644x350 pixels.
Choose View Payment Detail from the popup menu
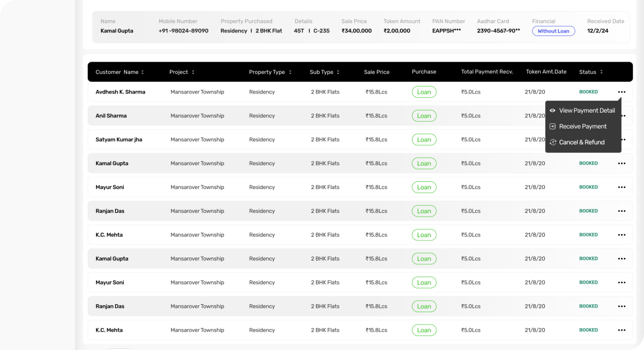pos(583,111)
